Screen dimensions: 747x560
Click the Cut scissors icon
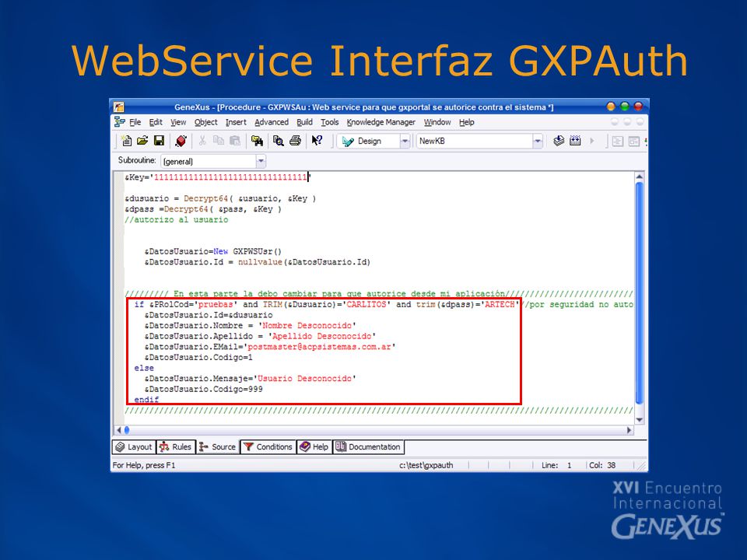coord(202,141)
